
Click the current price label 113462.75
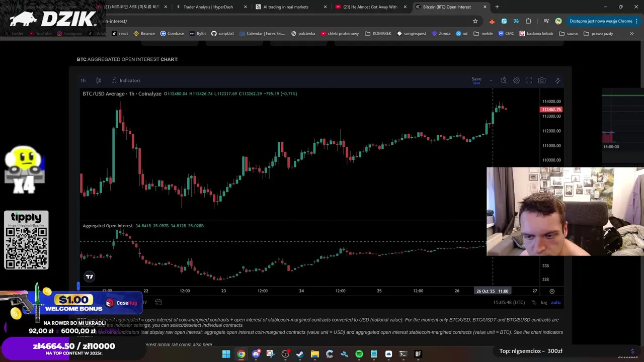click(x=551, y=109)
